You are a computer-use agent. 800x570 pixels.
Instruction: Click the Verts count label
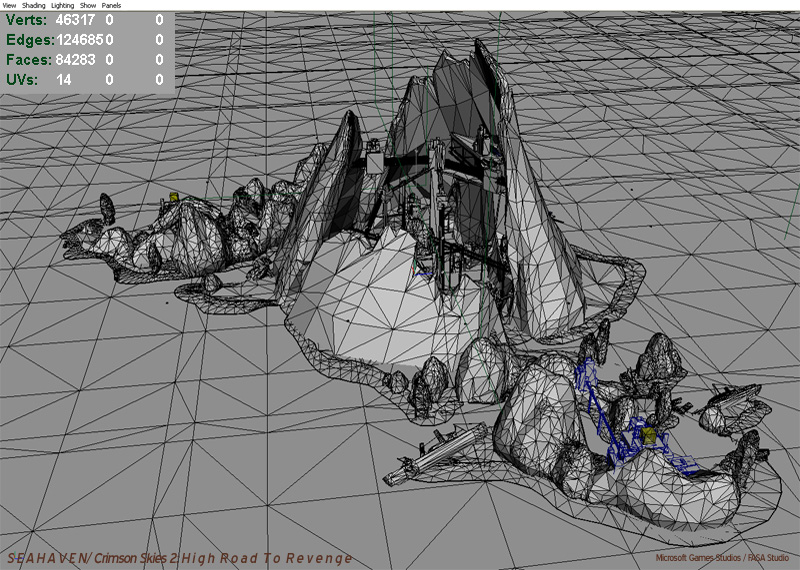click(x=26, y=20)
